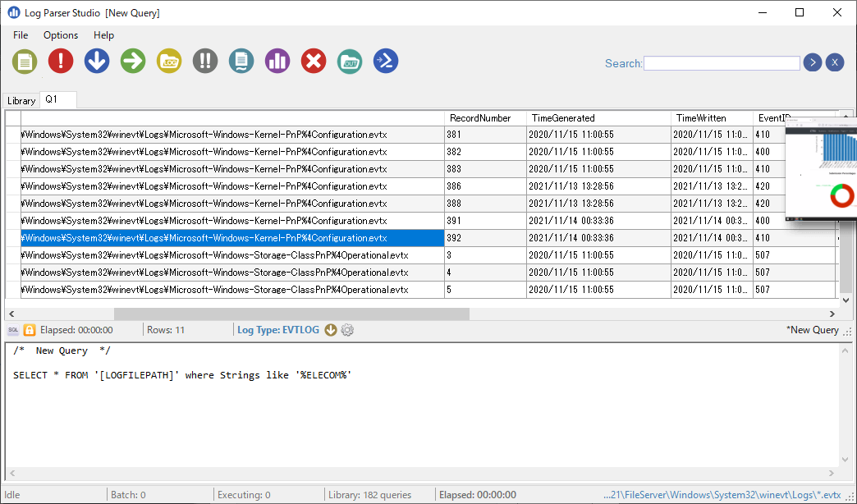Open the Options menu
Viewport: 857px width, 504px height.
pos(60,35)
